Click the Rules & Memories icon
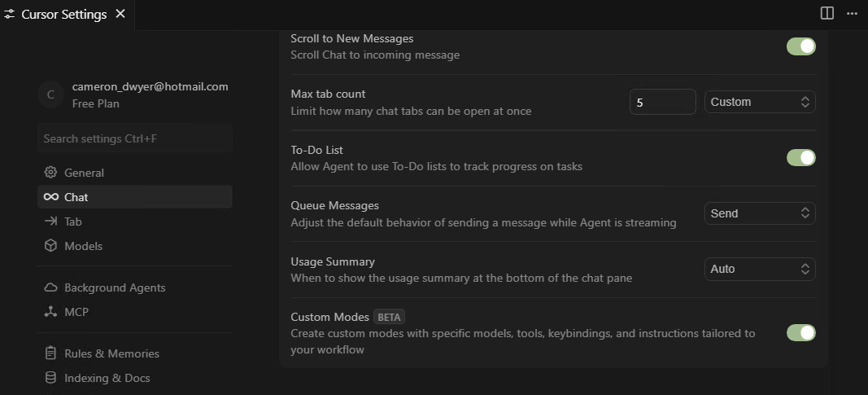Screen dimensions: 868x395 coord(50,353)
